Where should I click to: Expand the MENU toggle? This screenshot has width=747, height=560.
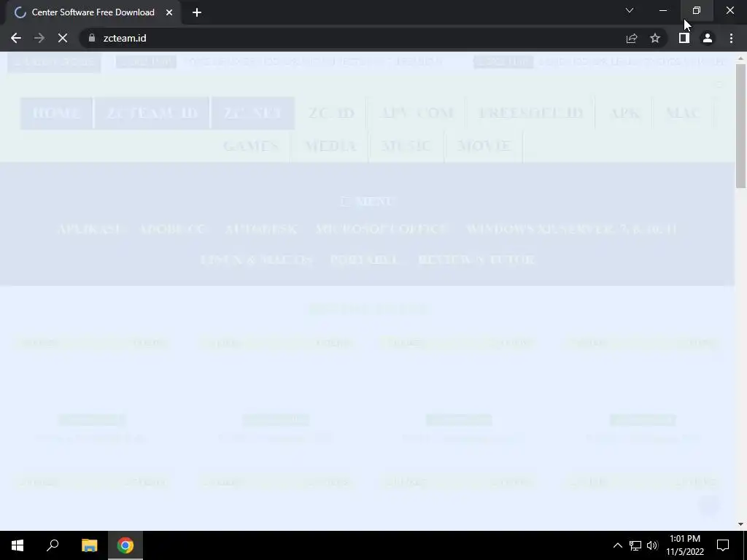pyautogui.click(x=368, y=201)
